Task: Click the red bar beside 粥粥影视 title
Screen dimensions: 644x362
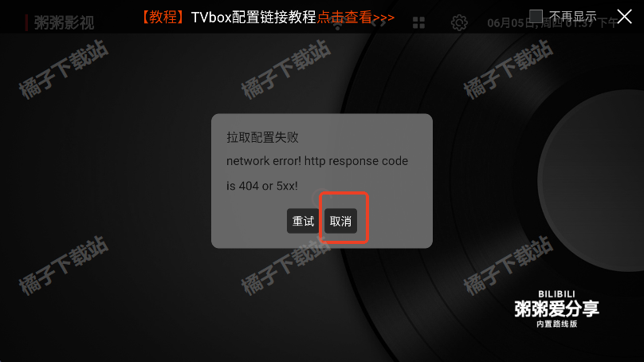Action: pos(26,22)
